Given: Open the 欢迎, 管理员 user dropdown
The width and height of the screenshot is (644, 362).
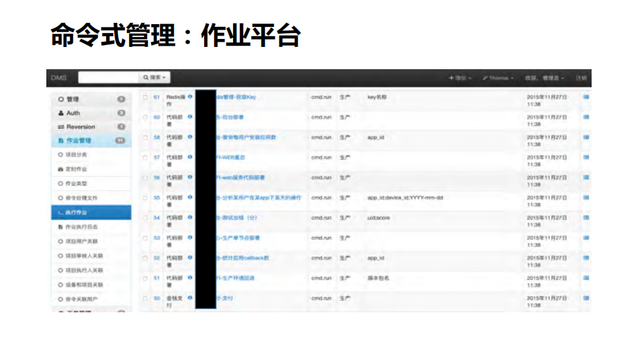Looking at the screenshot, I should click(545, 78).
